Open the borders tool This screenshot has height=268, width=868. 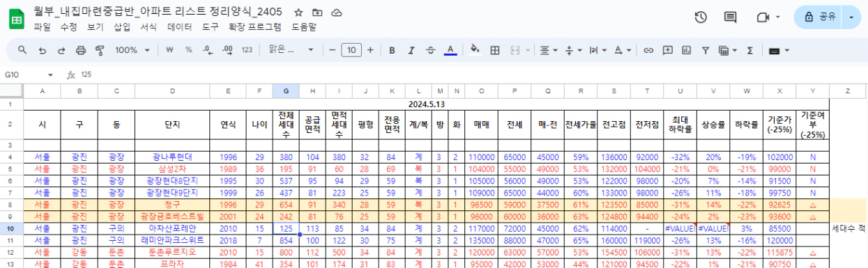click(x=495, y=50)
